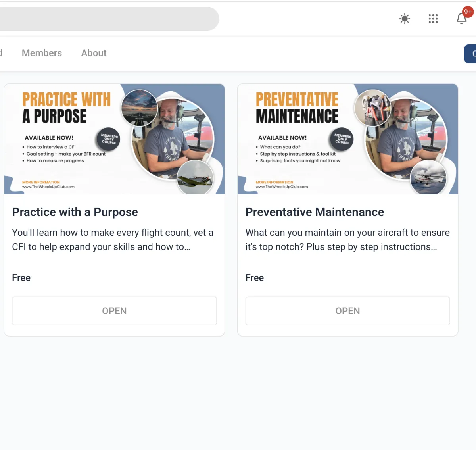Open the Practice with a Purpose course
This screenshot has height=450, width=476.
click(x=114, y=311)
